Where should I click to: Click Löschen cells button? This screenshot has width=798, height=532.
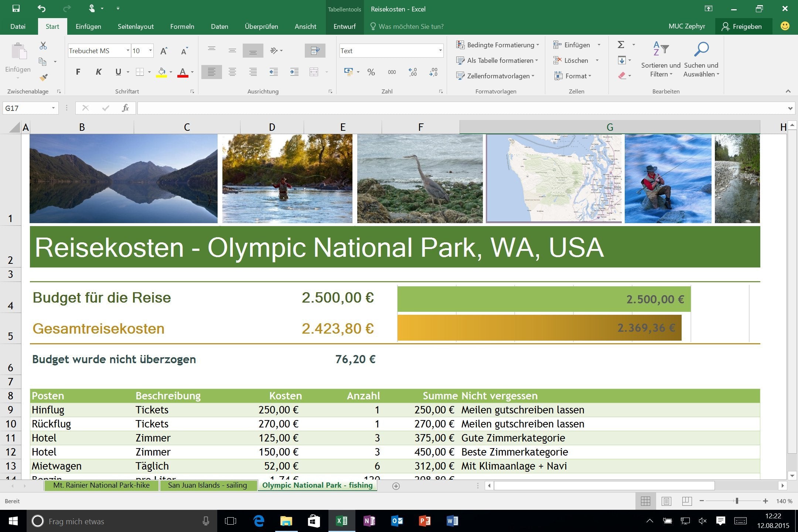[x=571, y=61]
